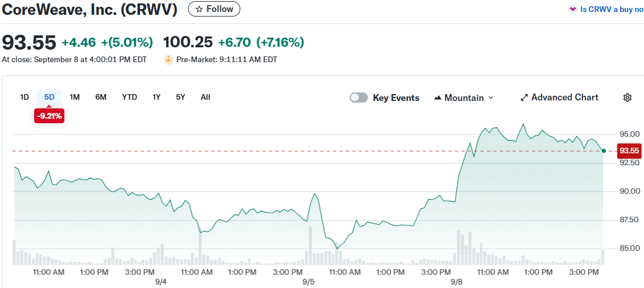
Task: Click the icon beside 'Is CRWV a buy'
Action: click(x=572, y=10)
